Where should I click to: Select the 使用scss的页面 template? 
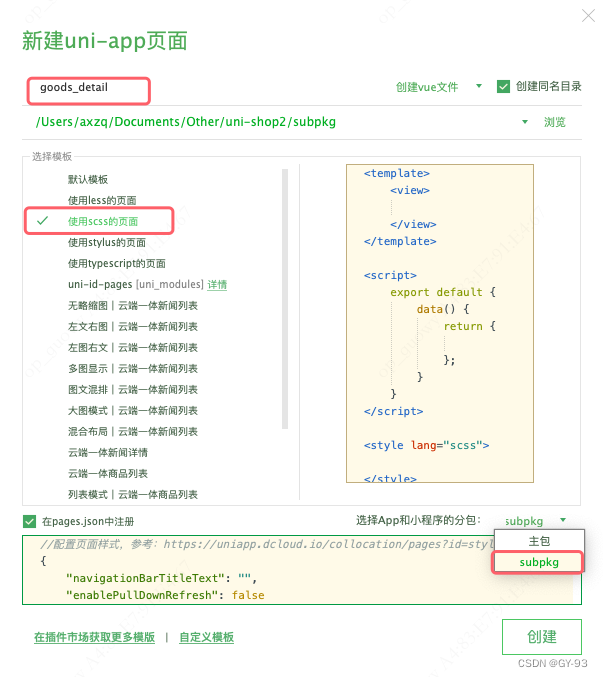[103, 221]
